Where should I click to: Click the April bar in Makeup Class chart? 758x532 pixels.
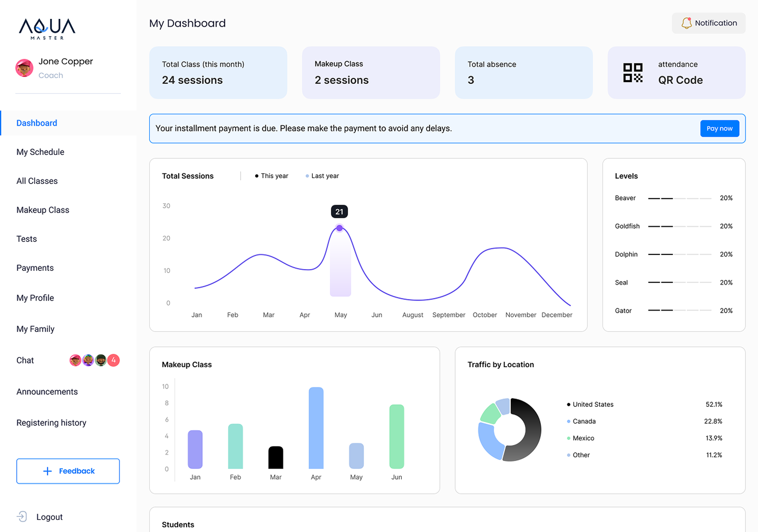(x=316, y=427)
